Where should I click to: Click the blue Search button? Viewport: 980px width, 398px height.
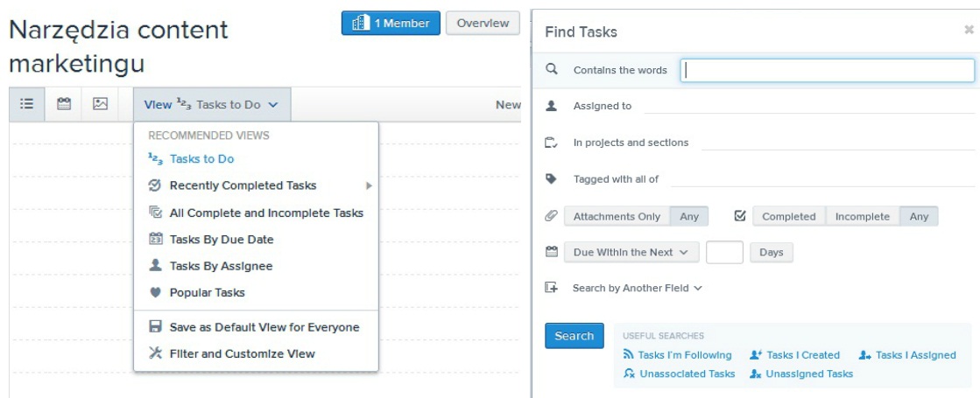tap(574, 336)
